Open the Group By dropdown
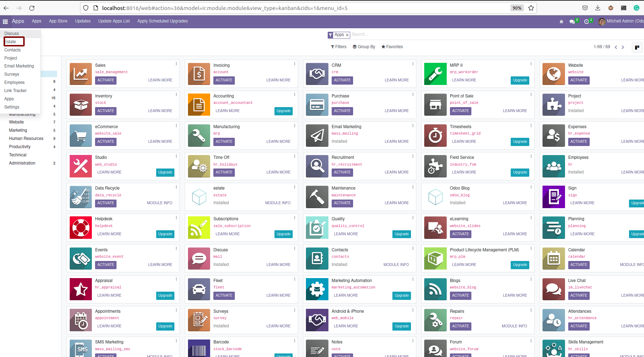Image resolution: width=644 pixels, height=357 pixels. coord(364,47)
